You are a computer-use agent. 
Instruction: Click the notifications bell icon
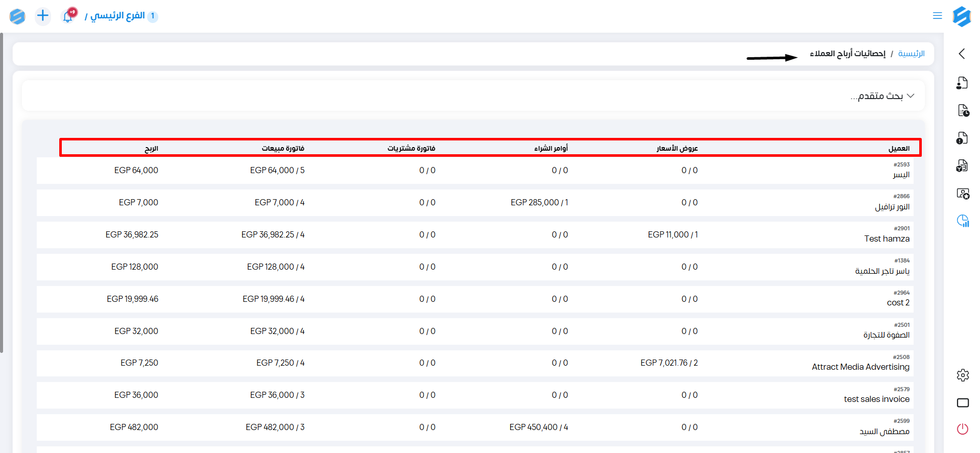tap(68, 16)
